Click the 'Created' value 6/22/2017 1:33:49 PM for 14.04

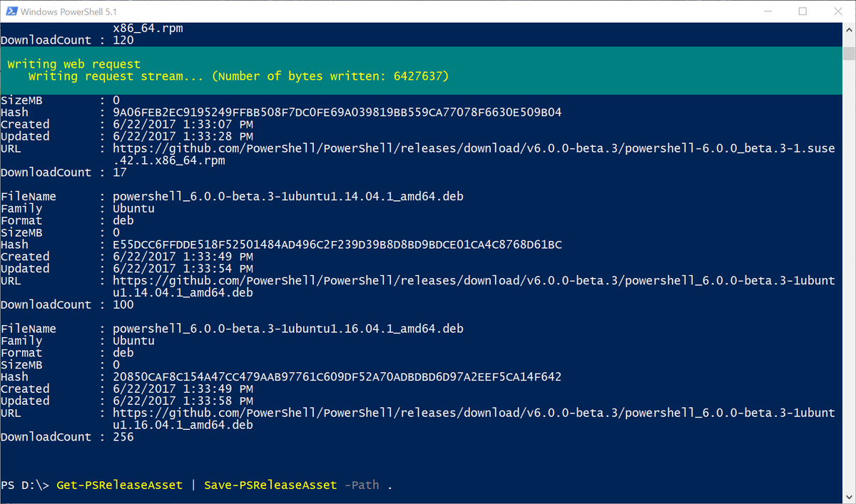point(183,257)
